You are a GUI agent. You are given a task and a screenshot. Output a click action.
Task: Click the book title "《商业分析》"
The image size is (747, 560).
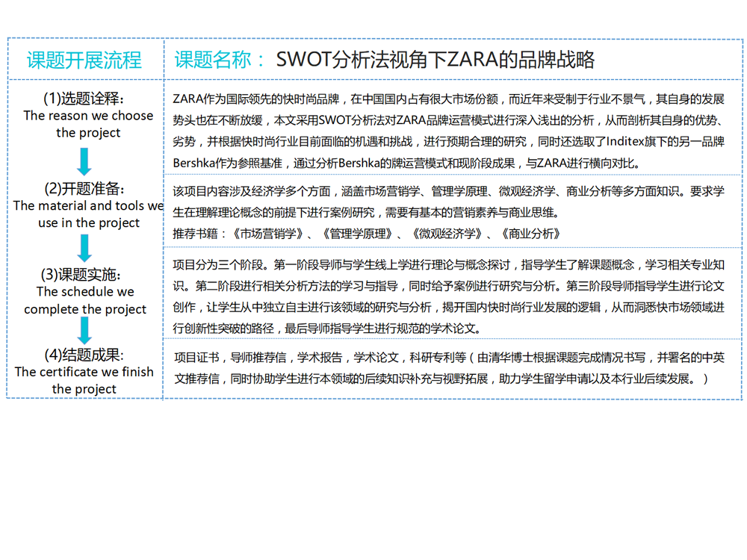[531, 234]
